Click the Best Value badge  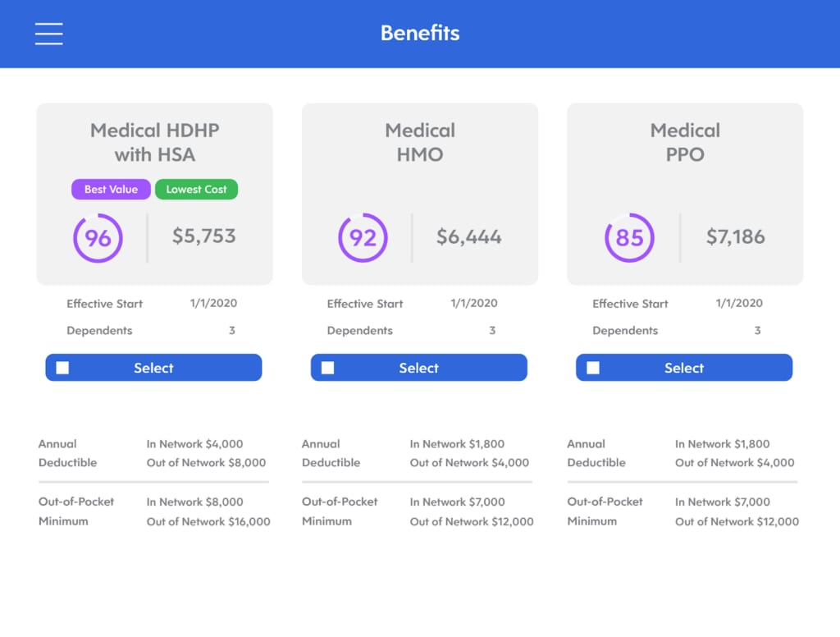111,190
